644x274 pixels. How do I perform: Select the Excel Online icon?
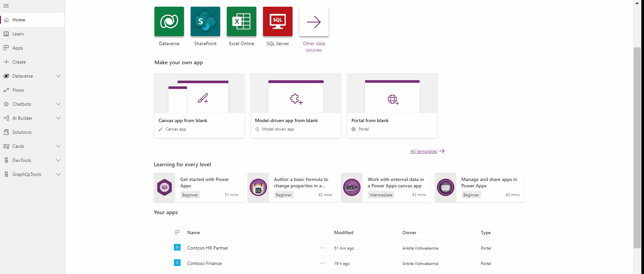241,22
